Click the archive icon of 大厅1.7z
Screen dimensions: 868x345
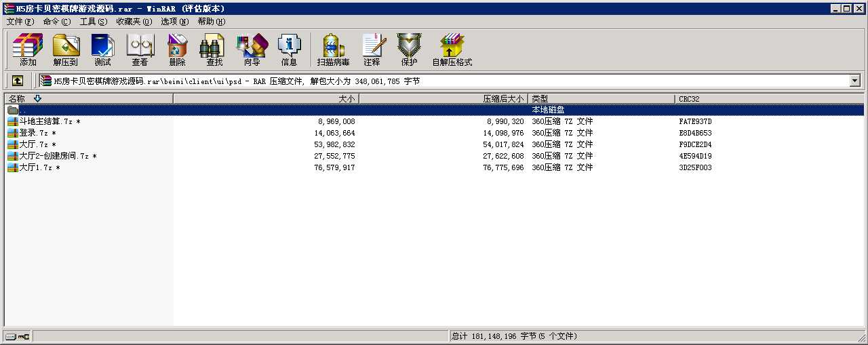click(13, 167)
